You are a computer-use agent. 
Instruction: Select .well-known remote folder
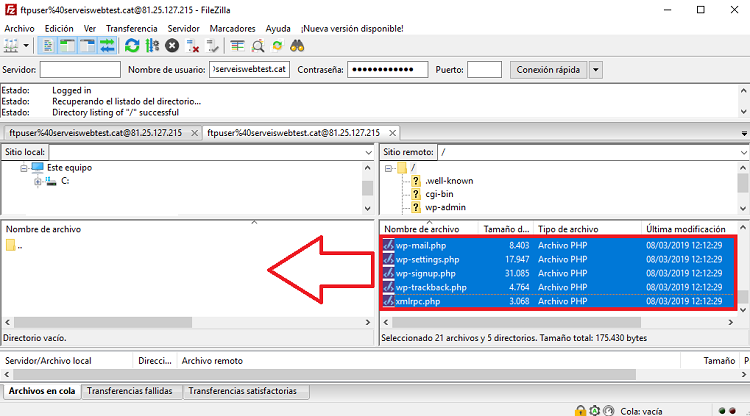[x=449, y=181]
